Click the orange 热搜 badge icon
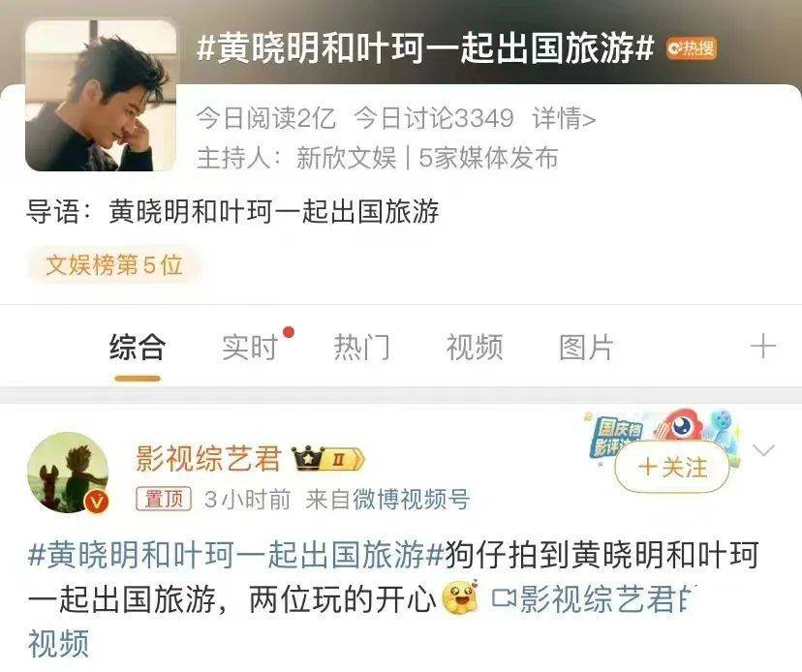Viewport: 802px width, 672px height. tap(691, 48)
